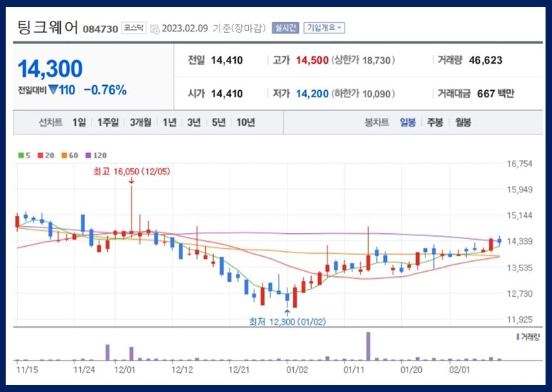Switch to 주봉 weekly candle chart

[x=435, y=122]
